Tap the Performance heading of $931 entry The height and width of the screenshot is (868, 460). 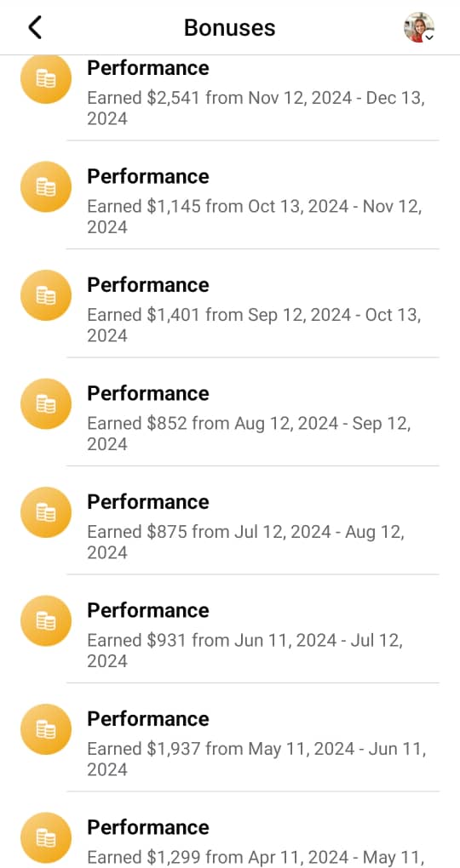point(148,611)
